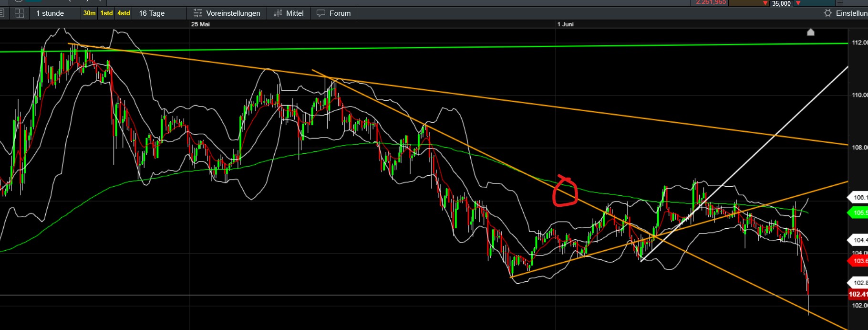Click the Mittel candlestick icon
Screen dimensions: 868x330
click(x=278, y=13)
